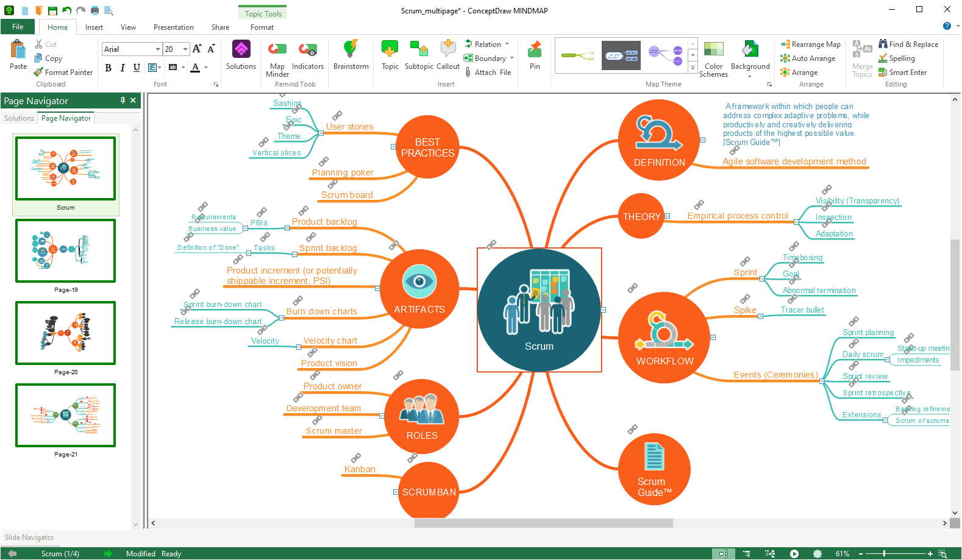The image size is (962, 560).
Task: Toggle Underline formatting
Action: (x=137, y=68)
